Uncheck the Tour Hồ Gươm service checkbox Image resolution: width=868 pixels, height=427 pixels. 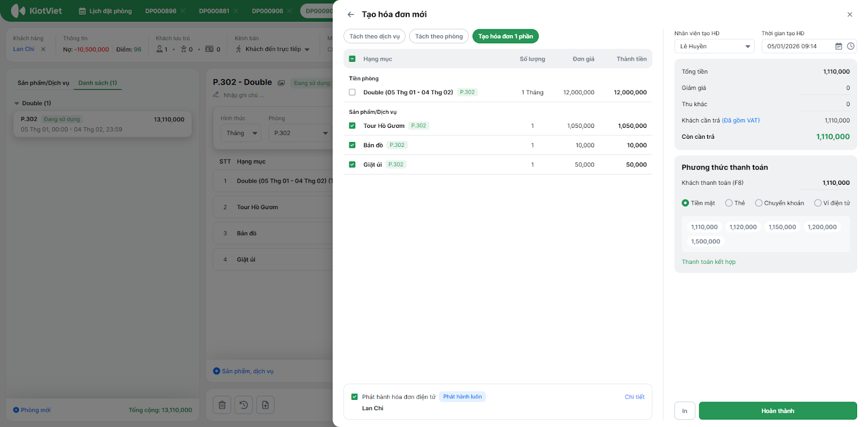point(352,126)
